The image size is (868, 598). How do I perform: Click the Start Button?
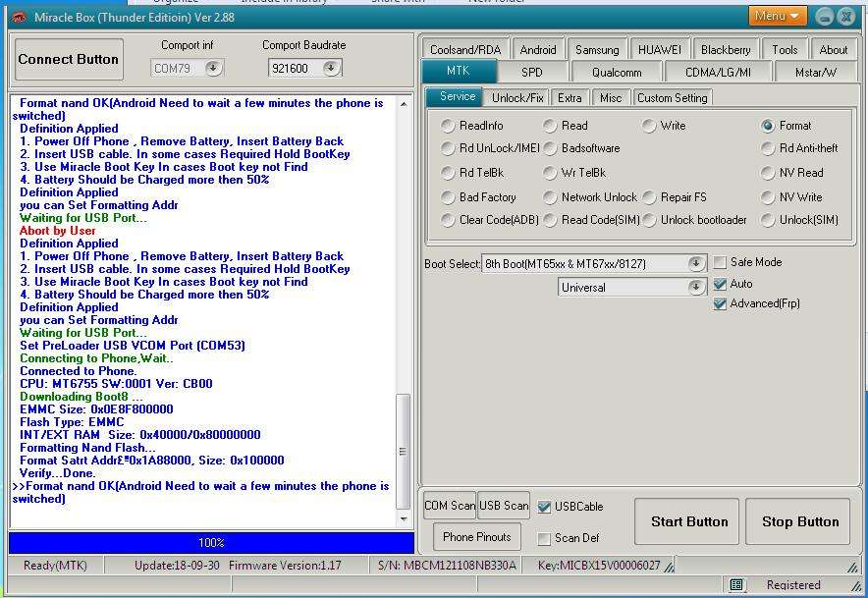click(689, 521)
